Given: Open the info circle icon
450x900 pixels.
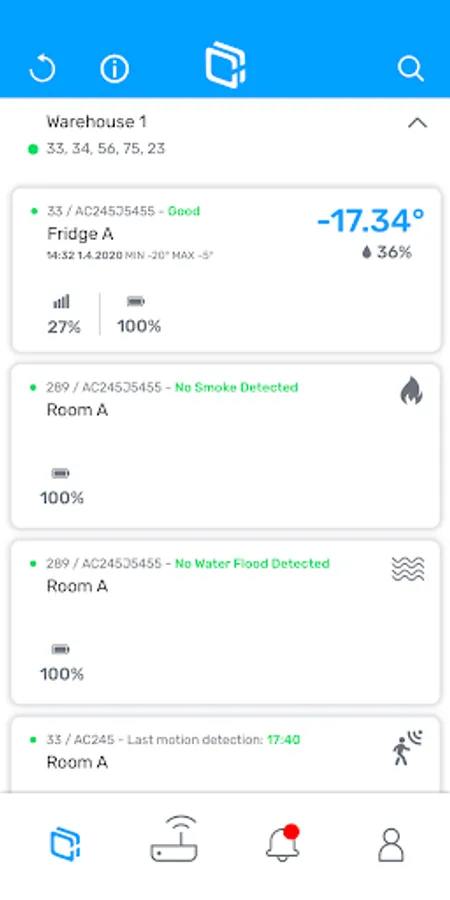Looking at the screenshot, I should tap(115, 69).
